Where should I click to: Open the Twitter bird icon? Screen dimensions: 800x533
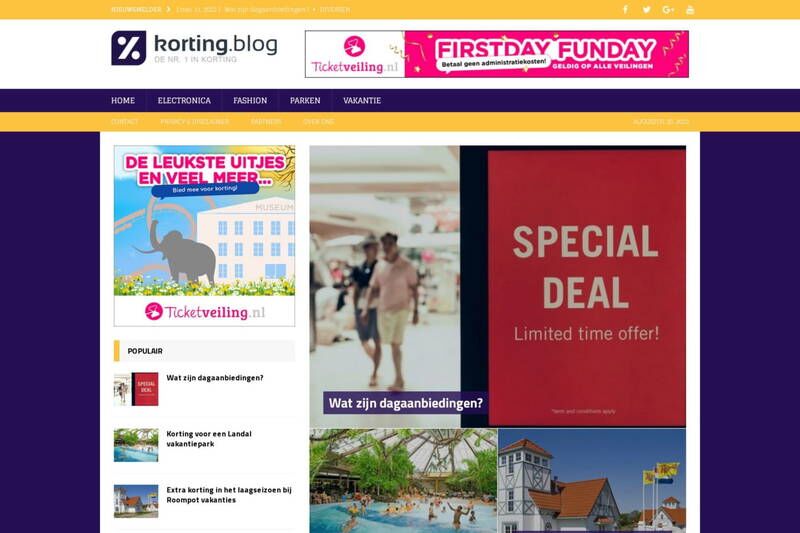pyautogui.click(x=646, y=10)
